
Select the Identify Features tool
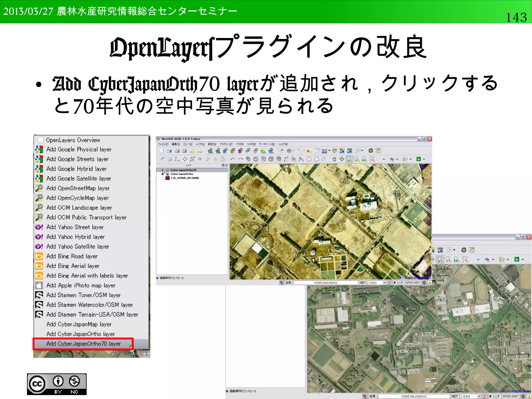tap(281, 151)
